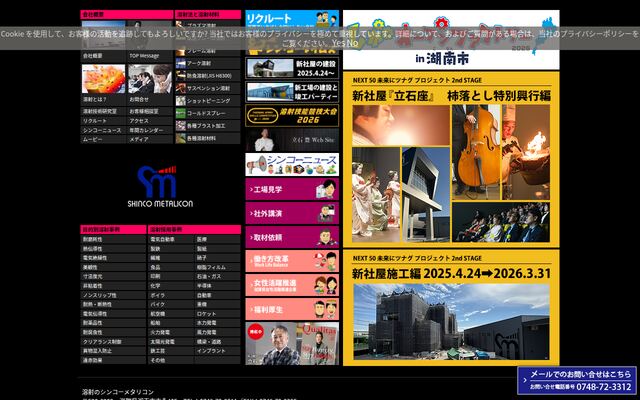Open the シンコーニュース megaphone banner
The width and height of the screenshot is (640, 400).
click(292, 164)
